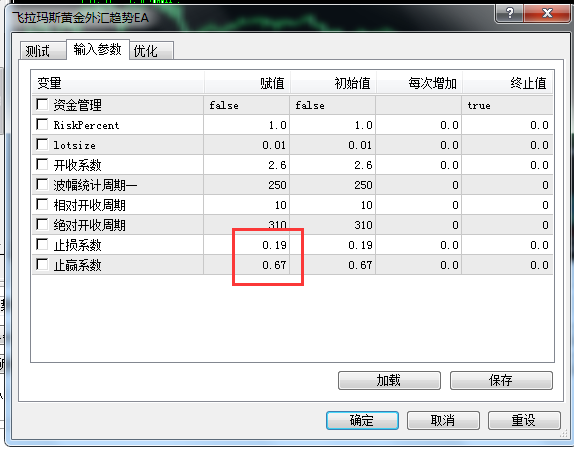Viewport: 574px width, 450px height.
Task: Select 相对开收周期 赋值 cell 10
Action: pos(246,205)
